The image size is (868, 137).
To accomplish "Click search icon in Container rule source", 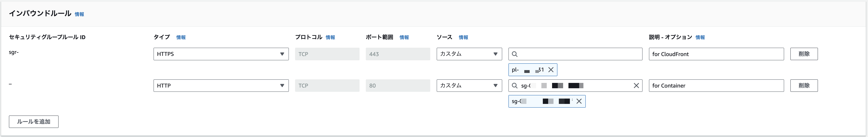I will point(514,86).
